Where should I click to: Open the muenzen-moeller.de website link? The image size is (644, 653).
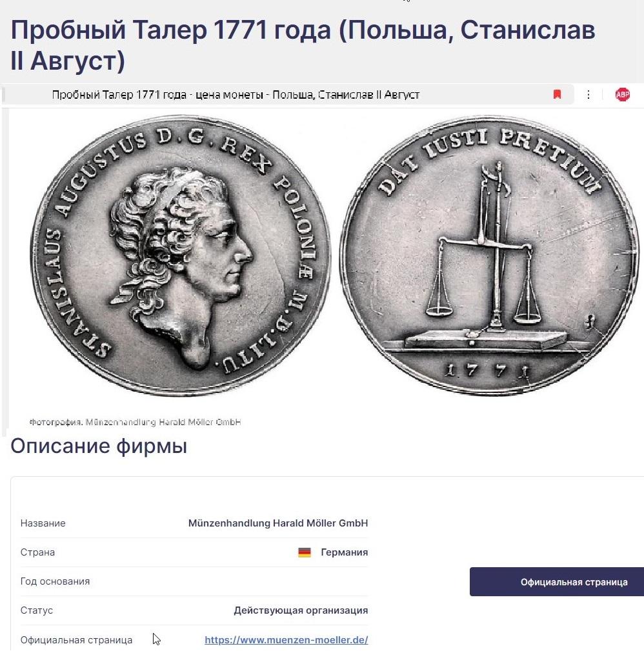[286, 639]
